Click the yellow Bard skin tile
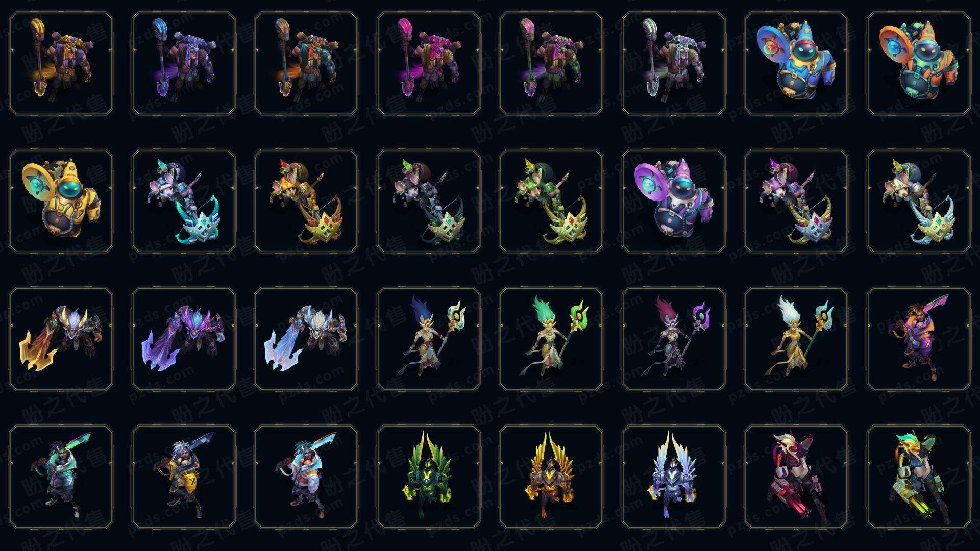980x551 pixels. pos(61,201)
